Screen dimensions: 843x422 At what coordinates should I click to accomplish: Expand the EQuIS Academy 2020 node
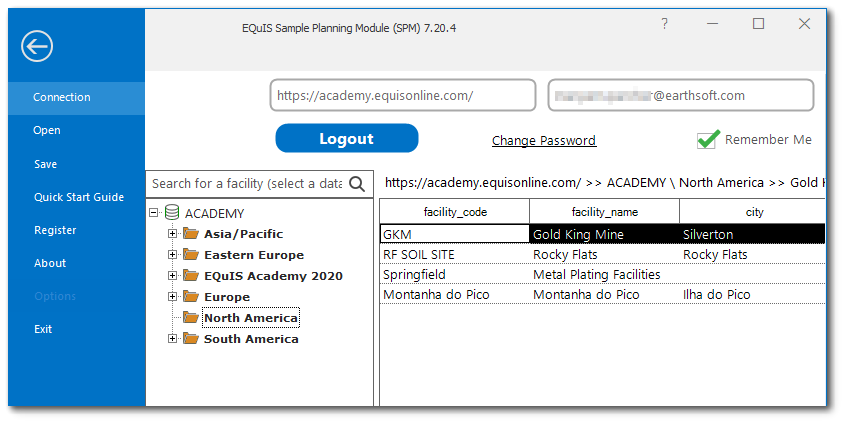(x=173, y=275)
